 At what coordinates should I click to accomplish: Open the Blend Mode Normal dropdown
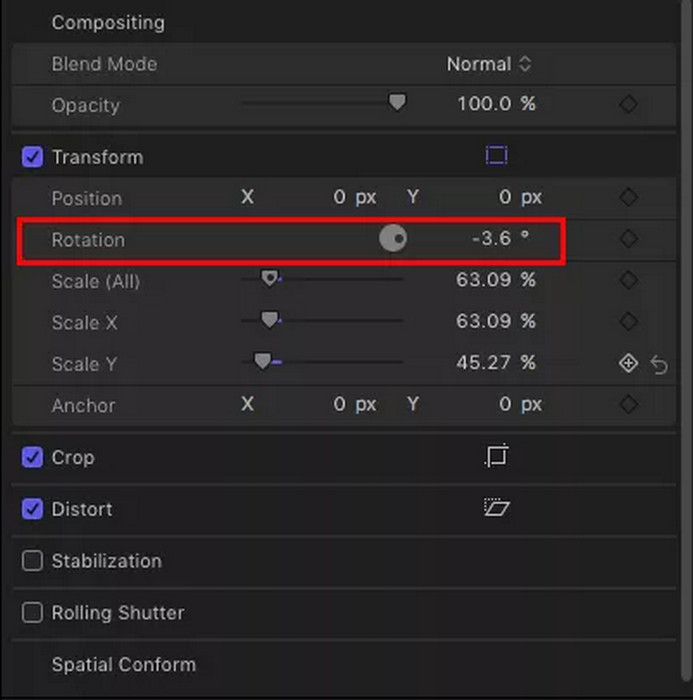click(489, 64)
